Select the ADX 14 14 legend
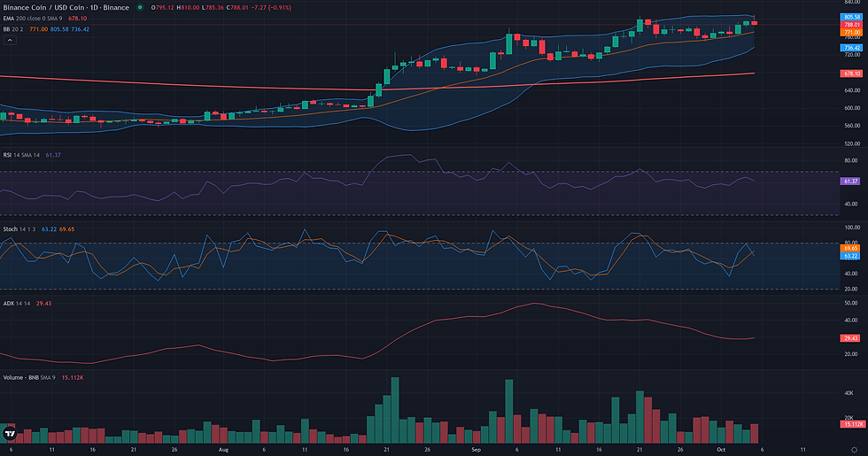Screen dimensions: 868x456 point(17,303)
